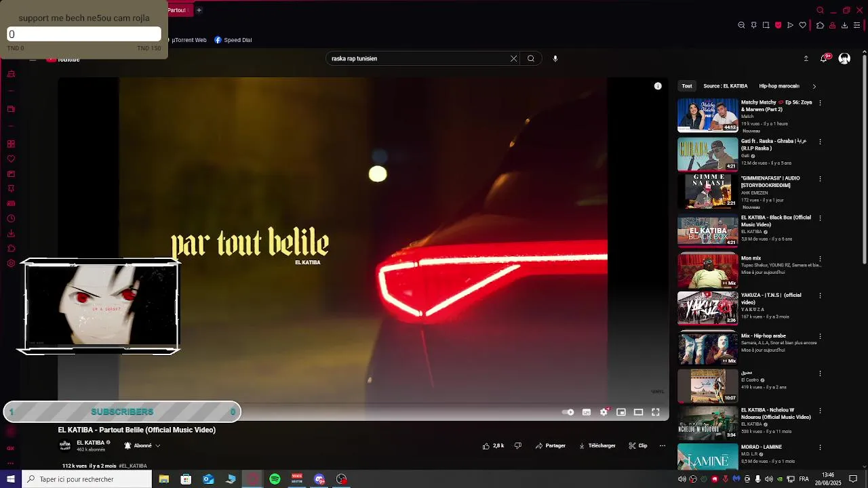Screen dimensions: 868x488
Task: Open µTorrent Web bookmark
Action: [x=188, y=40]
